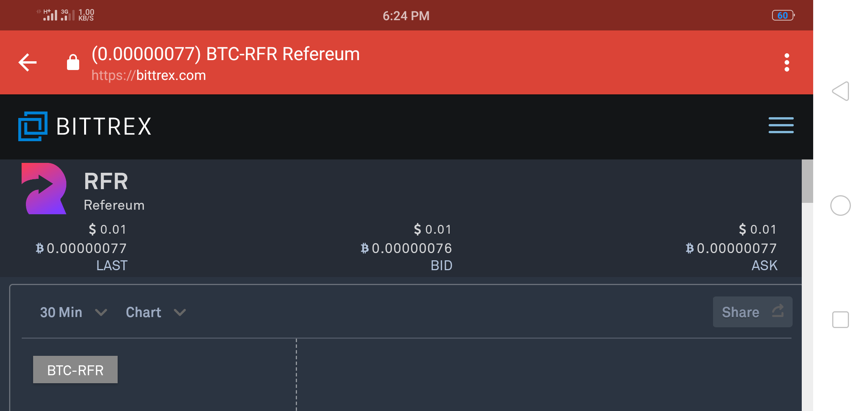Click the chevron next to Chart
868x411 pixels.
tap(180, 312)
